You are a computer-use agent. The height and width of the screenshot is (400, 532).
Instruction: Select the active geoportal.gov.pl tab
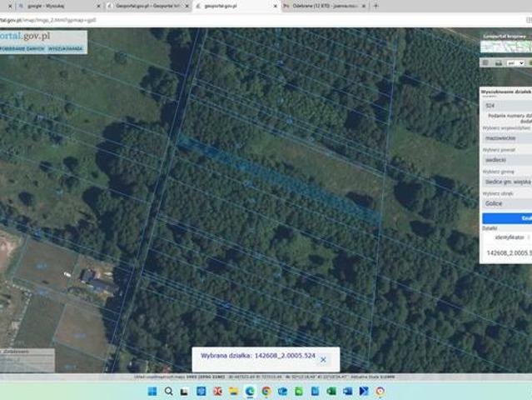(x=234, y=6)
